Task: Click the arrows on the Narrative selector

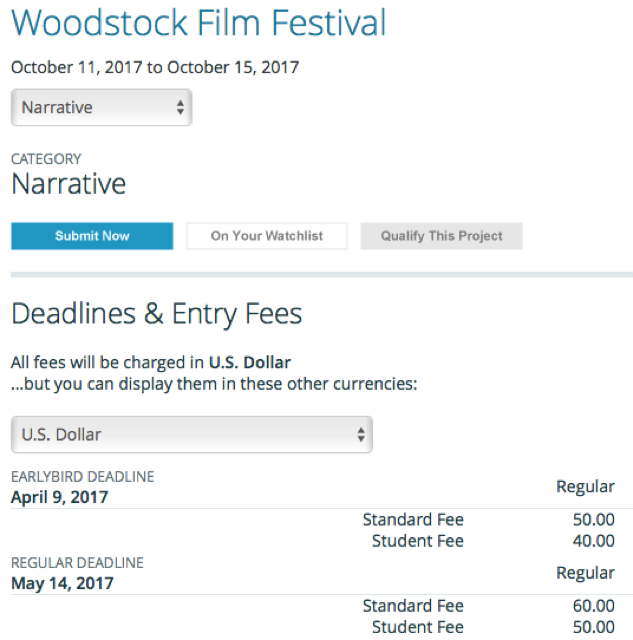Action: (x=180, y=108)
